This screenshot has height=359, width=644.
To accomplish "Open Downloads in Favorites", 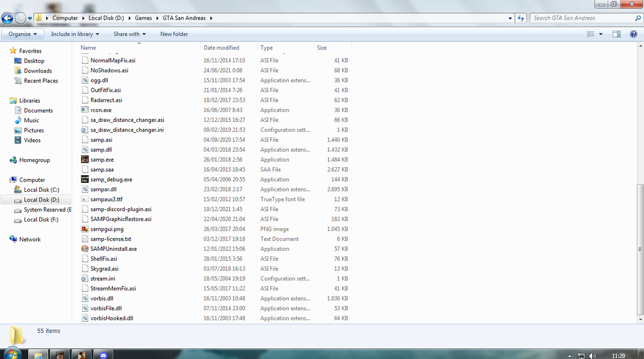I will 38,71.
